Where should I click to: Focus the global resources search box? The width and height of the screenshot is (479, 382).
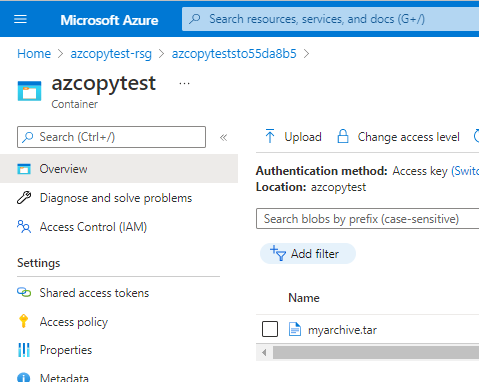tap(330, 19)
